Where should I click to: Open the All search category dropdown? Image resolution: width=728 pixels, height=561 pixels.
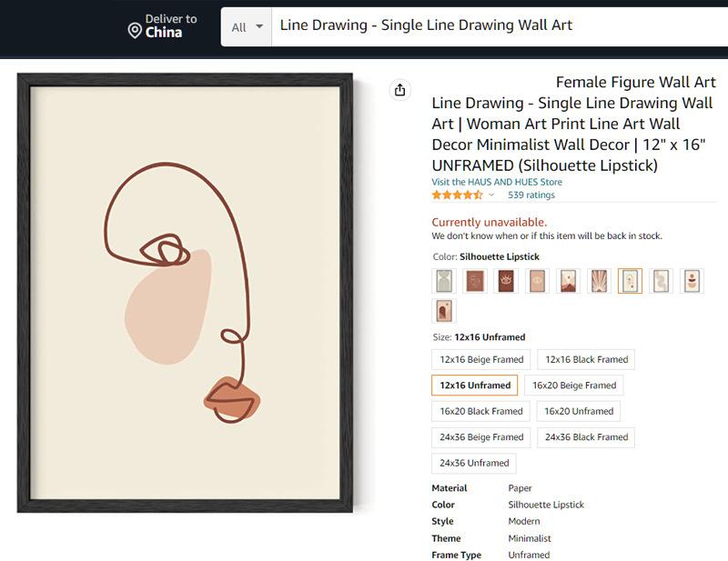247,27
